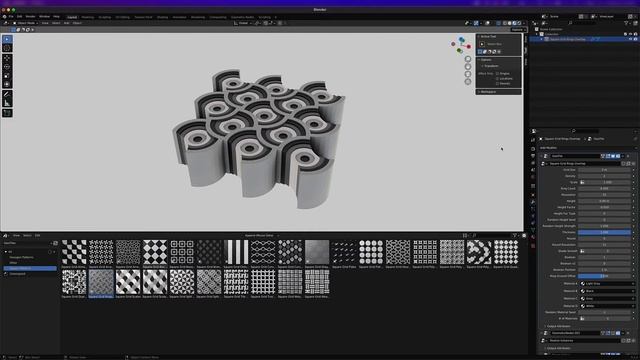
Task: Select the Measure ruler tool
Action: 7,103
